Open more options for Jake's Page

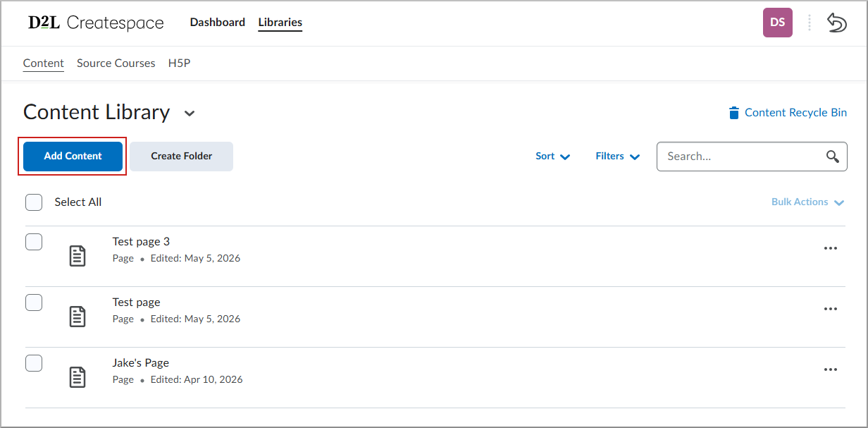point(831,369)
